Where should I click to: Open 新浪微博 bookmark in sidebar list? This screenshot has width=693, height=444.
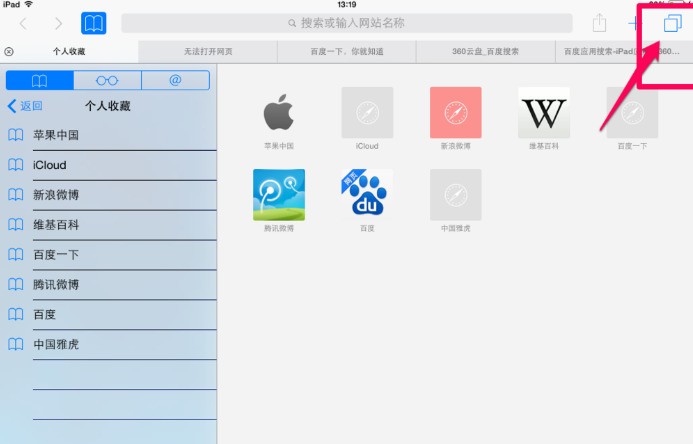tap(108, 195)
